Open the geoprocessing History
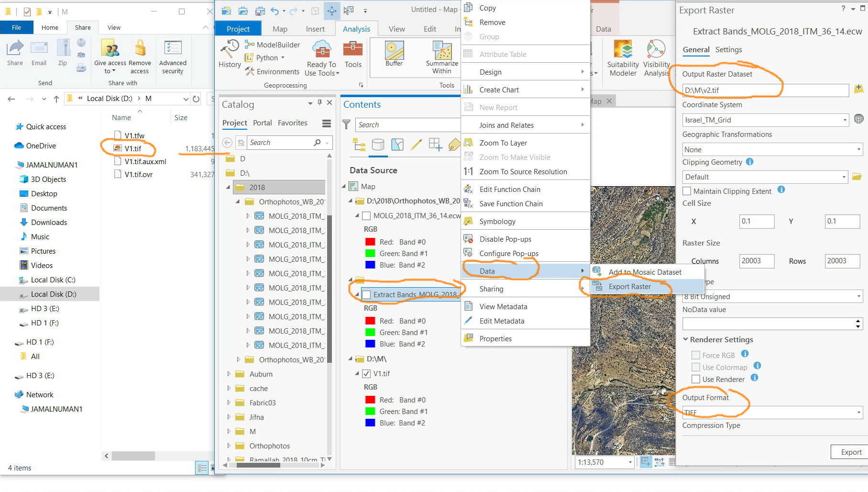This screenshot has height=492, width=868. point(230,54)
